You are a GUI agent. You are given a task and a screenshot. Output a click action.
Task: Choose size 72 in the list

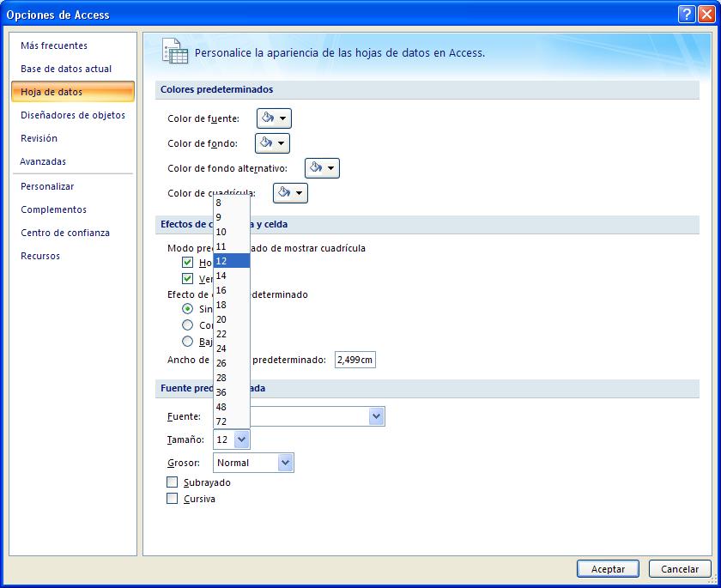coord(232,421)
